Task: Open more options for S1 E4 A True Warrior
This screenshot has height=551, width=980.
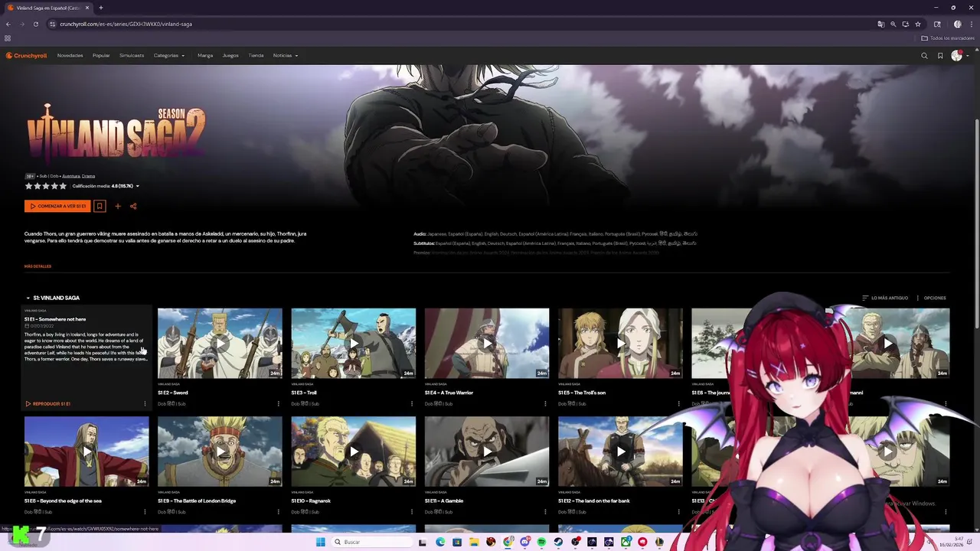Action: click(x=545, y=403)
